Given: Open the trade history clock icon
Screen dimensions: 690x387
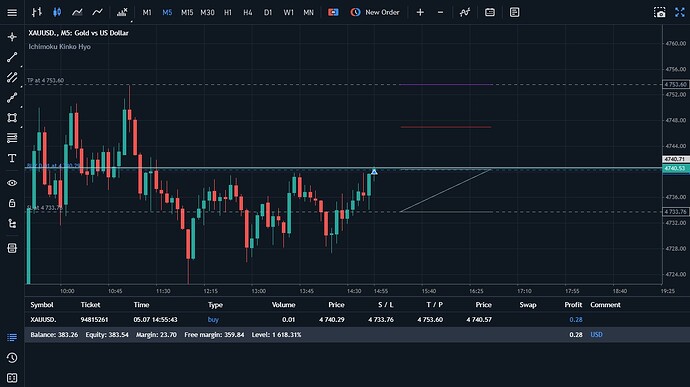Looking at the screenshot, I should tap(12, 358).
